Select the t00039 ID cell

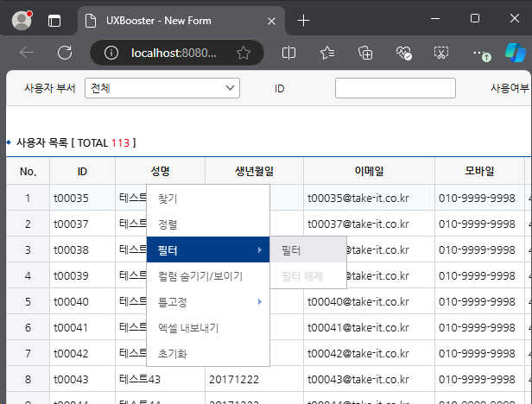[x=82, y=275]
